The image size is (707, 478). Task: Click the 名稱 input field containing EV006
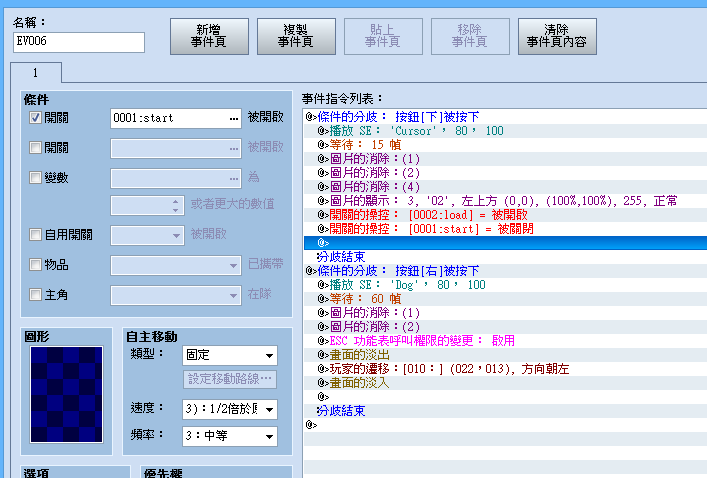click(x=79, y=42)
